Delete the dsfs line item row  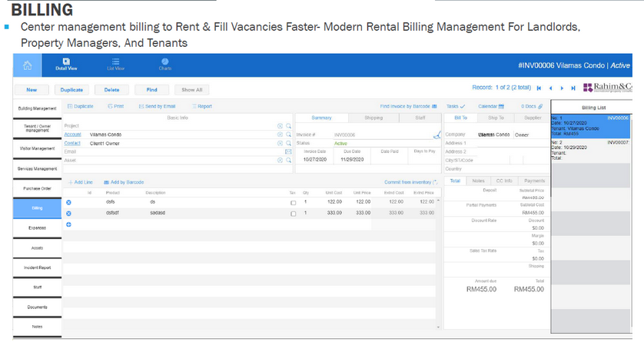pyautogui.click(x=68, y=202)
